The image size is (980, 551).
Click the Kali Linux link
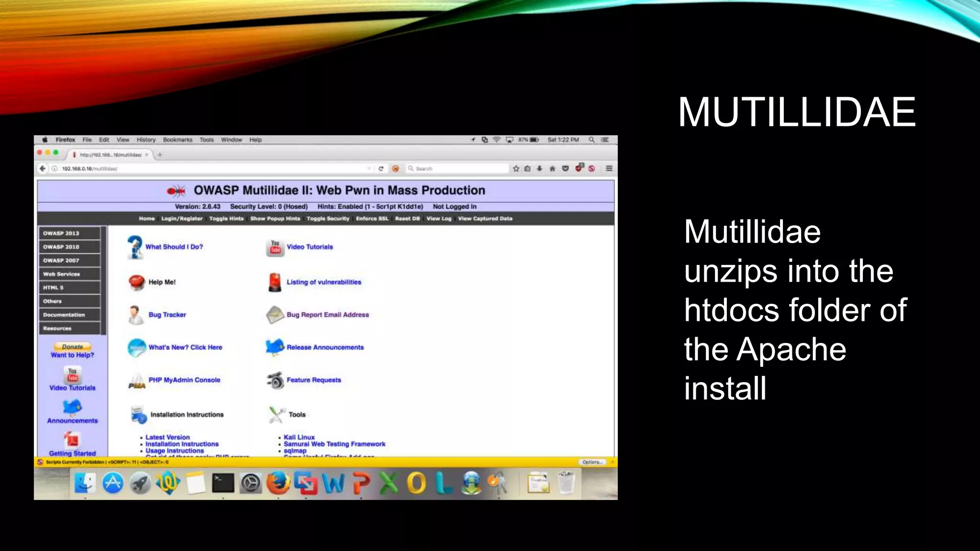(299, 437)
